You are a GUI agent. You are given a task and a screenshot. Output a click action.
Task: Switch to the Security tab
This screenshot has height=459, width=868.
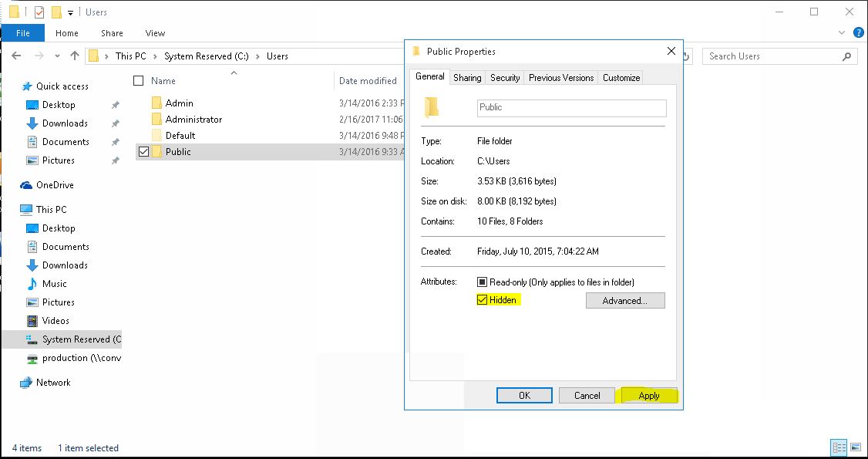point(505,78)
